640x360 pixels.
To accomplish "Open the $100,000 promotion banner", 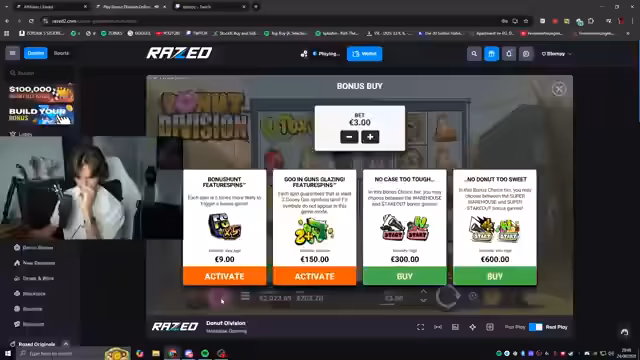I will point(41,93).
